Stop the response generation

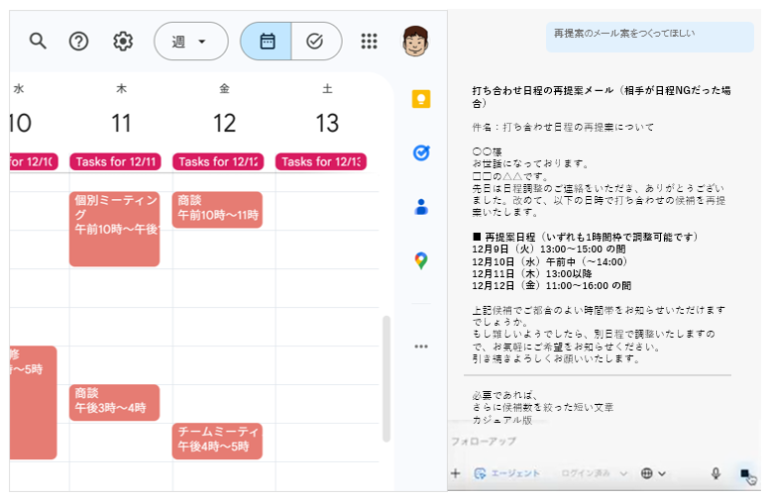(x=744, y=473)
